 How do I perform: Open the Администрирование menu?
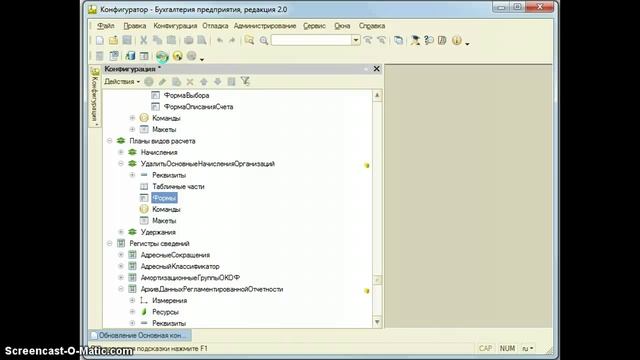265,26
